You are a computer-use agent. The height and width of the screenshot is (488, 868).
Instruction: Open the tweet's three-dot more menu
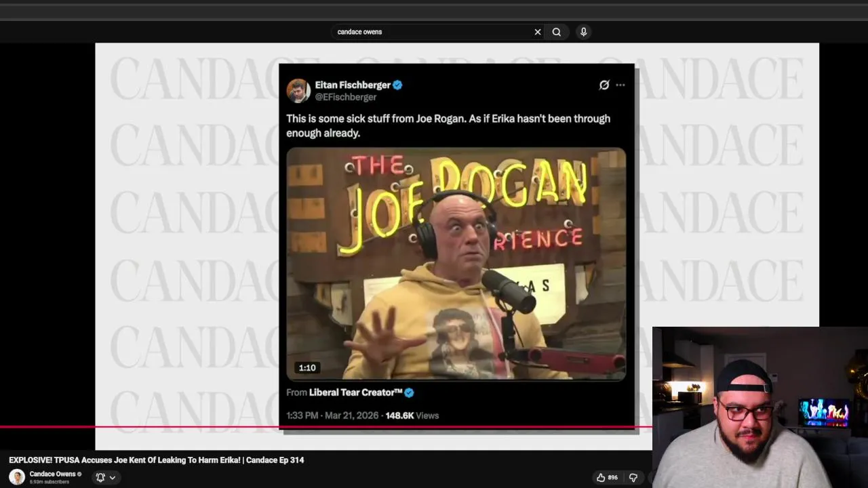(x=620, y=85)
